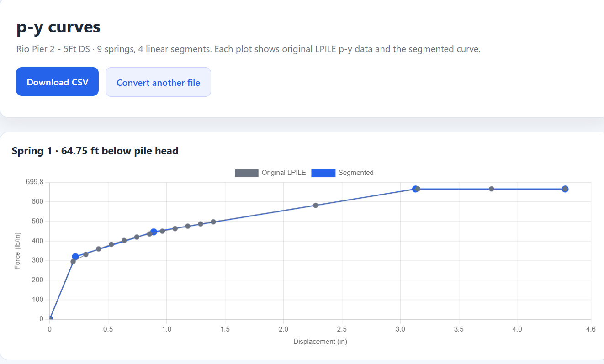Click the "Displacement (in)" axis label

click(x=320, y=342)
